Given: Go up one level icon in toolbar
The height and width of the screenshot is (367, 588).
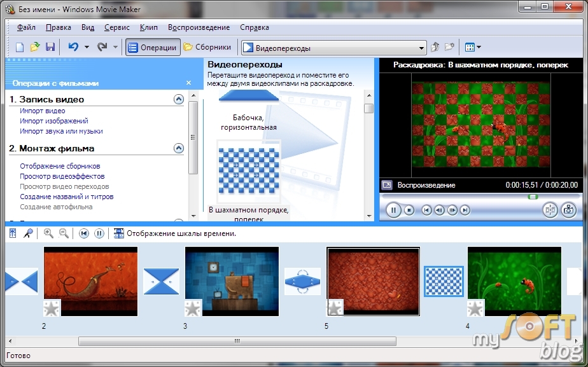Looking at the screenshot, I should tap(435, 47).
